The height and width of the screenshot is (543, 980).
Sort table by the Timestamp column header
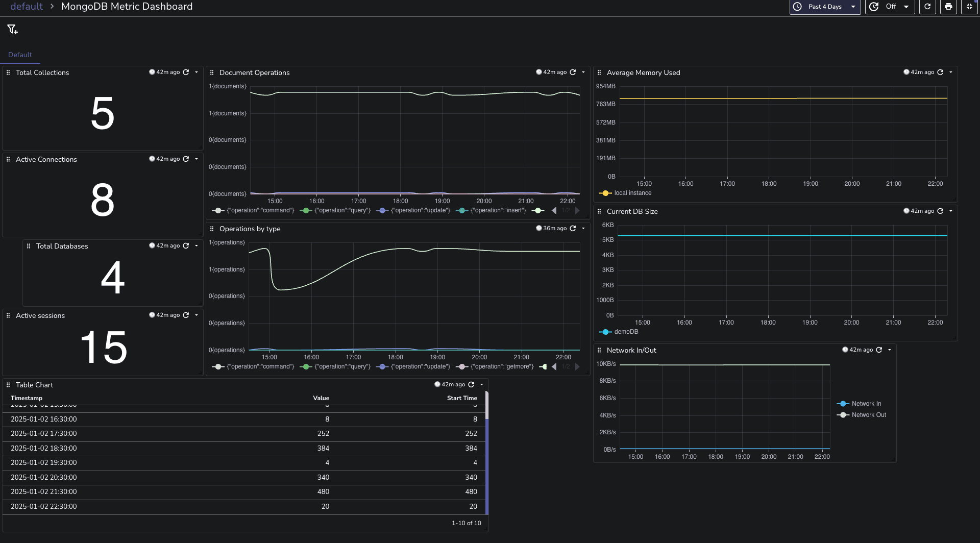27,398
